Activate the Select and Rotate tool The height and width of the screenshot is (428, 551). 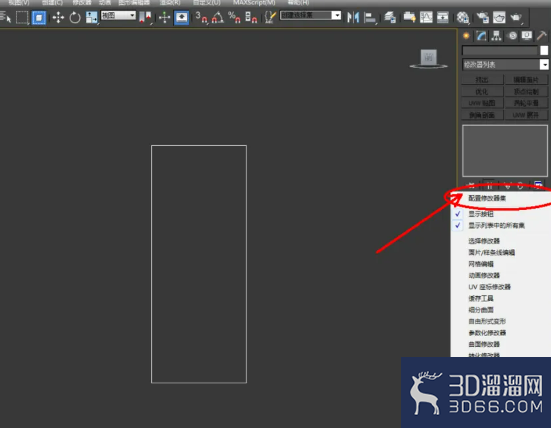(74, 17)
